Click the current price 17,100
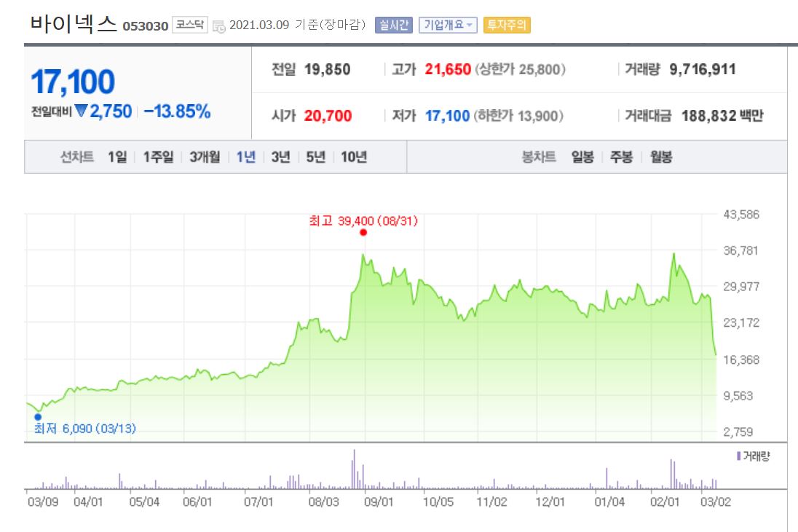 coord(73,82)
